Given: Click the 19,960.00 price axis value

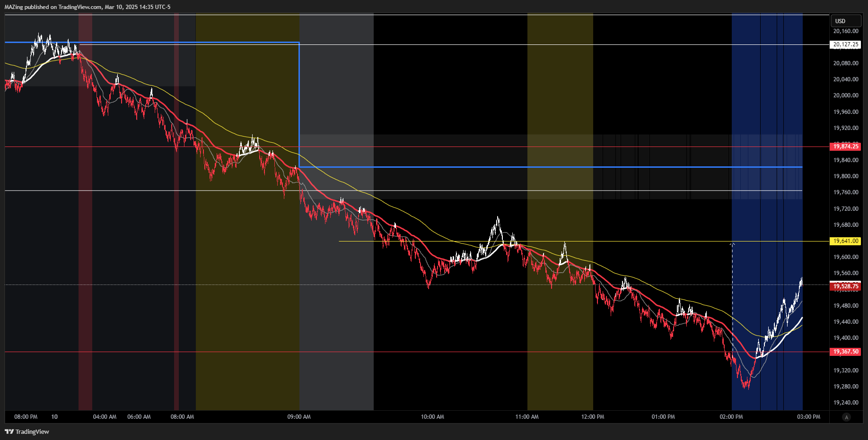Looking at the screenshot, I should pyautogui.click(x=846, y=112).
